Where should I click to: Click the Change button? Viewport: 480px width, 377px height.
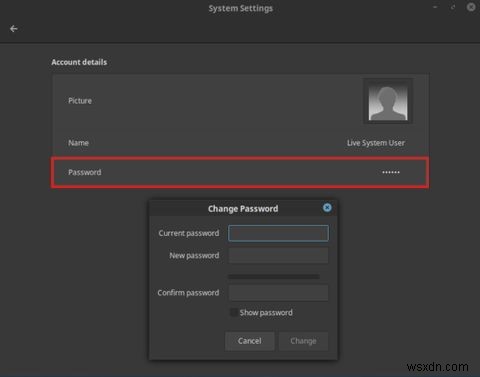point(303,341)
